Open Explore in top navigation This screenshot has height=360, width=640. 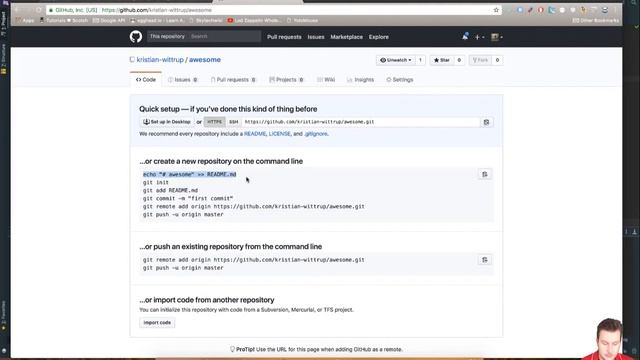[379, 37]
